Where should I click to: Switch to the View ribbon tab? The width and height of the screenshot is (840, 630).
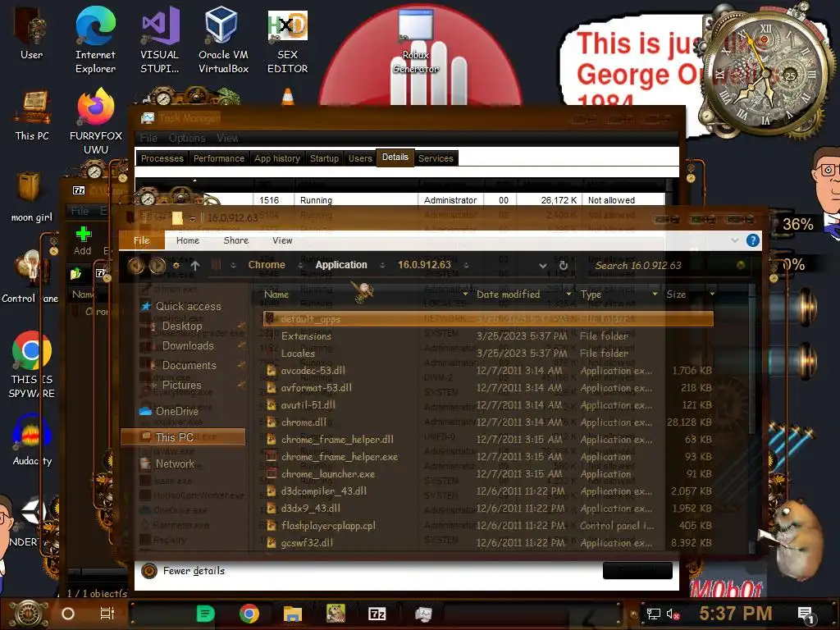[282, 240]
